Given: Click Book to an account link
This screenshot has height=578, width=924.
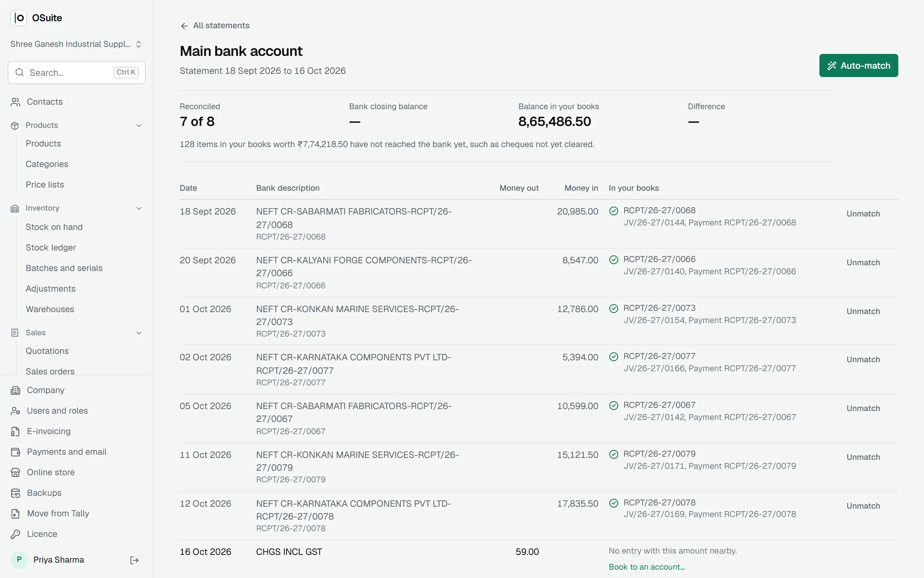Looking at the screenshot, I should [x=646, y=567].
